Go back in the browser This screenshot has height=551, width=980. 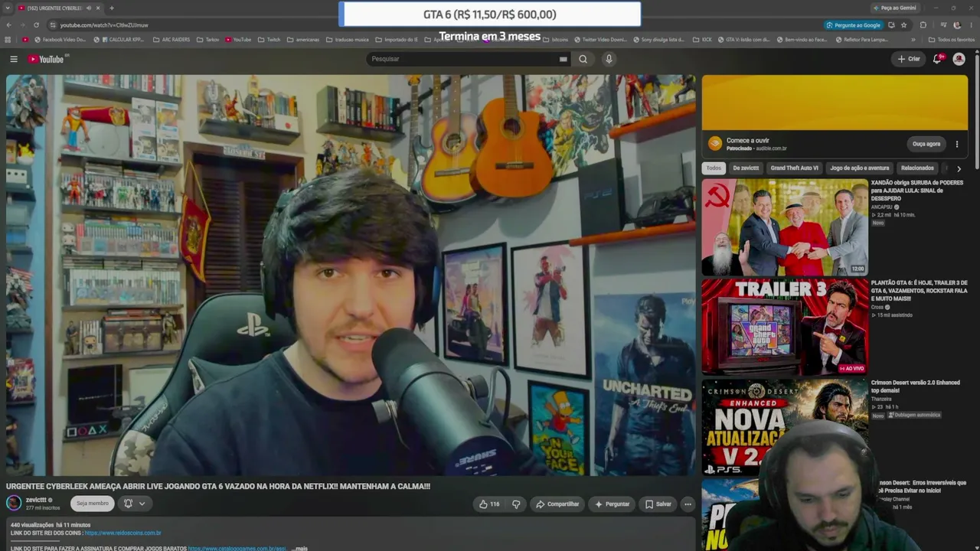[9, 25]
